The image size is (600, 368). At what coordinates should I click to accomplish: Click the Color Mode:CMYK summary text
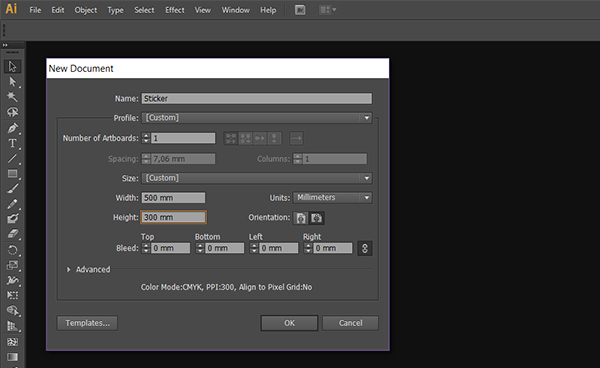coord(226,287)
